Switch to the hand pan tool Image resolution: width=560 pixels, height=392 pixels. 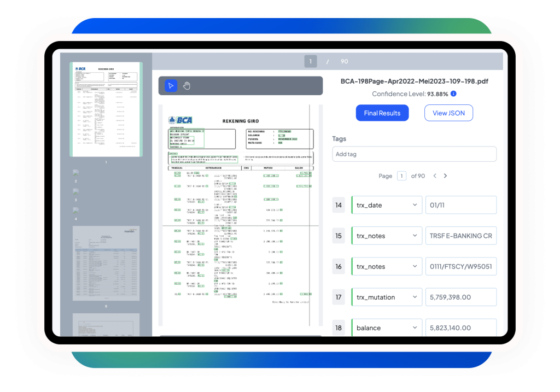(x=186, y=86)
